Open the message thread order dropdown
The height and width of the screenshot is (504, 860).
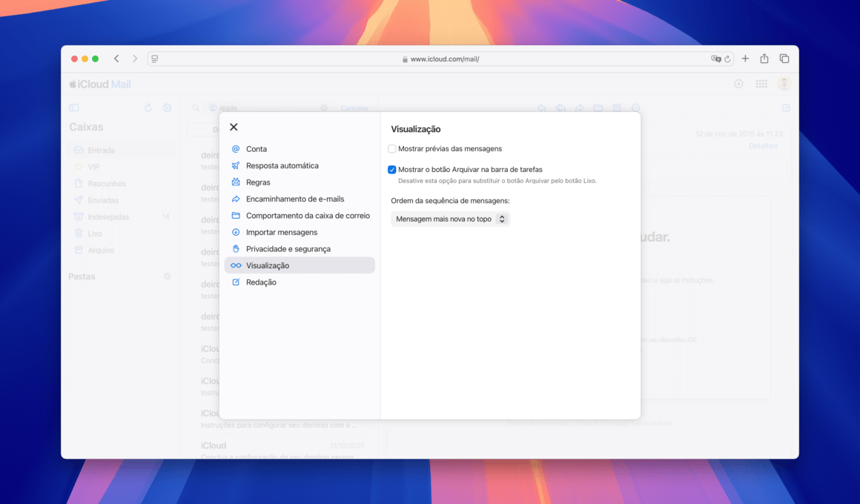(450, 219)
